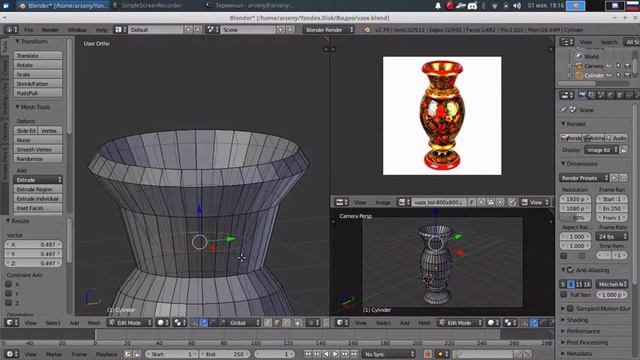
Task: Open the Marker menu in the timeline
Action: (x=54, y=354)
